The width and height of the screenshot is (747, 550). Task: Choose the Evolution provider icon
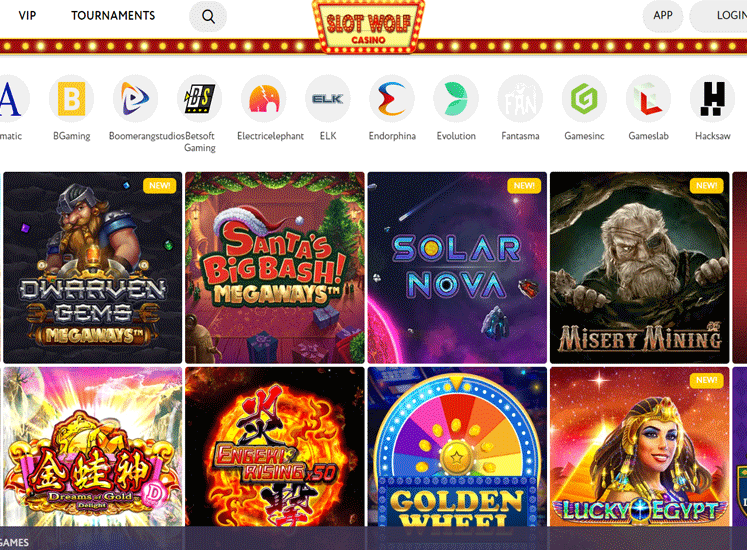pos(456,99)
